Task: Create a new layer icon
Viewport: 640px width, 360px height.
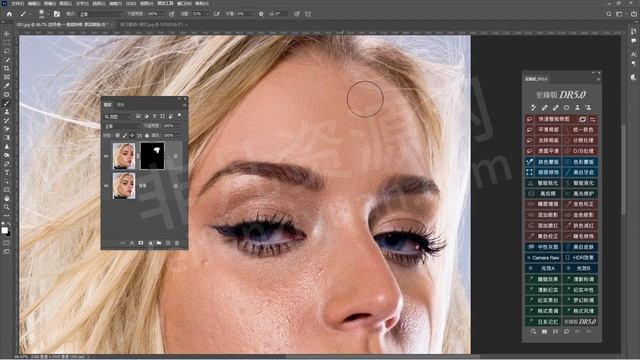Action: (168, 243)
